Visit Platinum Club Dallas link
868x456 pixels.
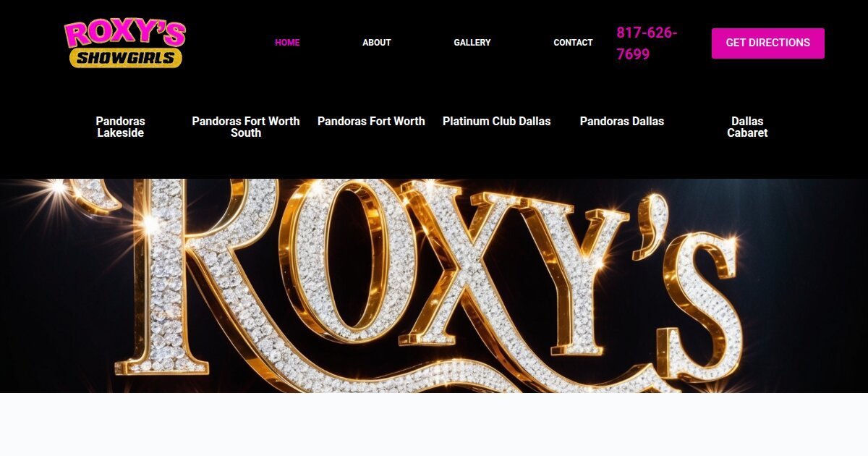(497, 122)
